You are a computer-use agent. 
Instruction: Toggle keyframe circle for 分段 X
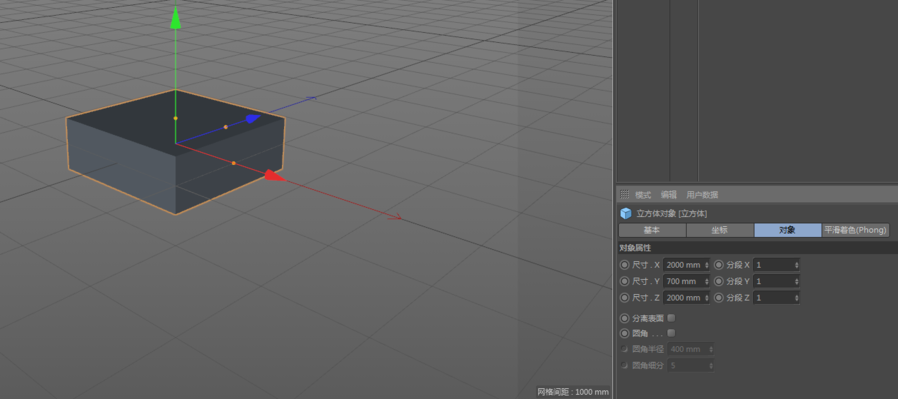coord(719,265)
